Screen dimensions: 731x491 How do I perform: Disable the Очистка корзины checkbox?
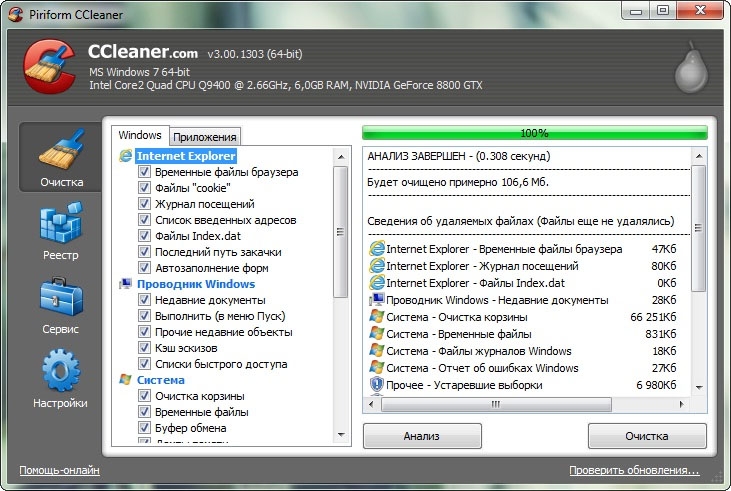click(x=145, y=396)
